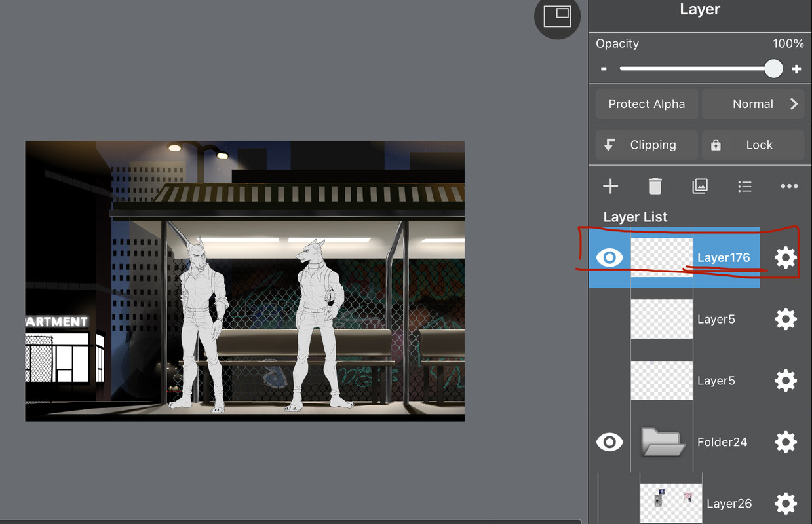This screenshot has height=524, width=812.
Task: Click the Layer26 name label
Action: pyautogui.click(x=729, y=504)
